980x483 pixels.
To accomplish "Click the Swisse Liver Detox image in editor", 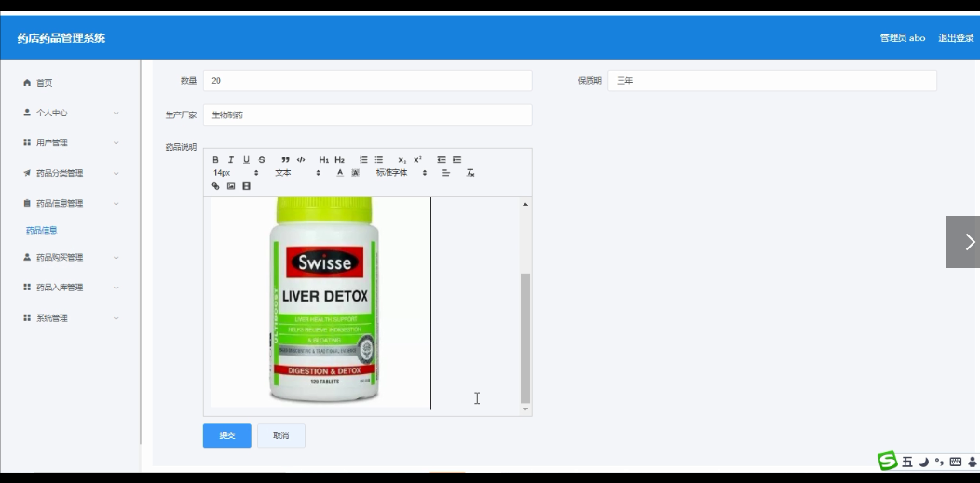I will [320, 302].
